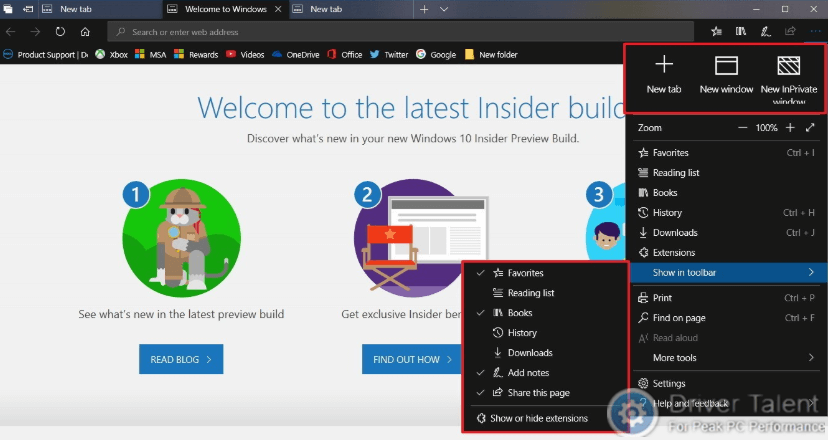Open the Product Support favorites bookmark
828x440 pixels.
[x=46, y=54]
